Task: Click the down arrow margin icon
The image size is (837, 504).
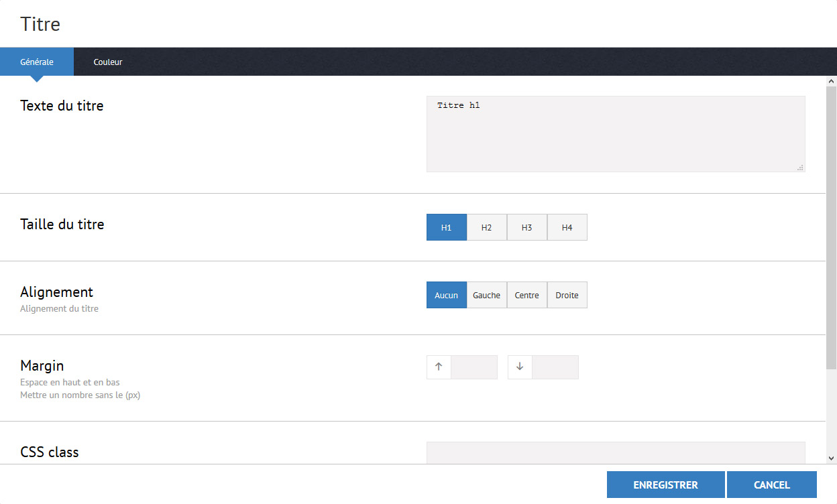Action: pyautogui.click(x=520, y=367)
